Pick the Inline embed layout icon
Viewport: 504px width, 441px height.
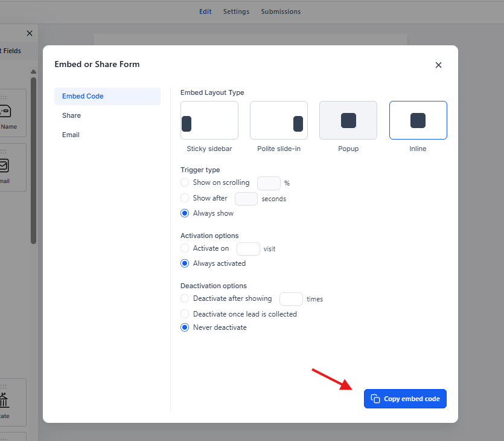[x=418, y=120]
